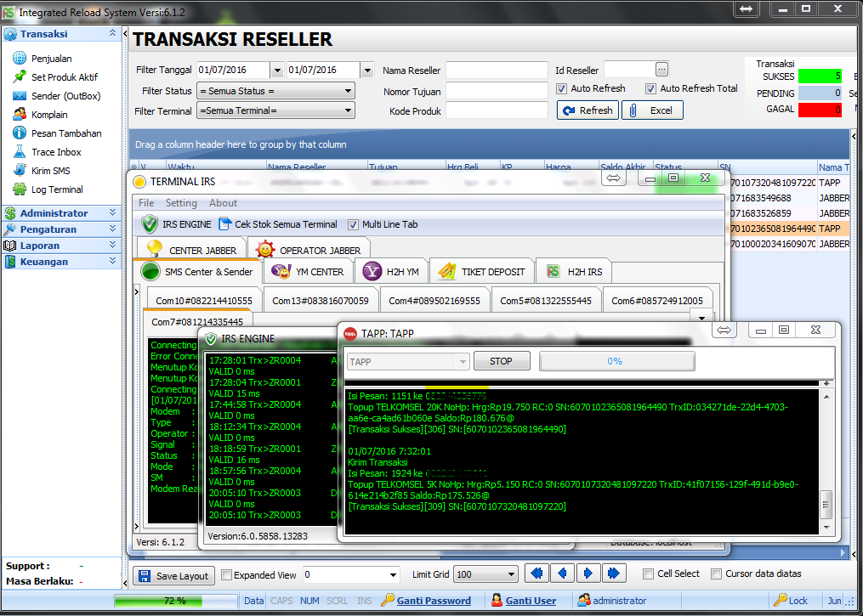Enable Expanded View checkbox

click(226, 574)
